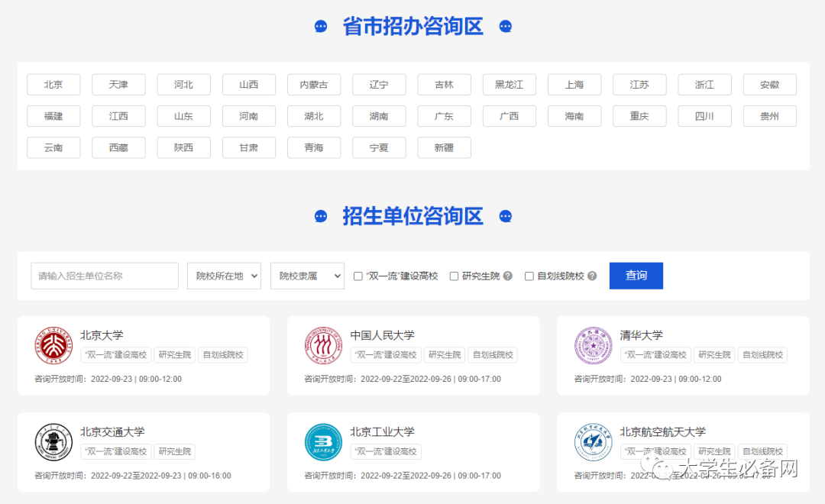Image resolution: width=825 pixels, height=504 pixels.
Task: Click the Renmin University of China logo
Action: [324, 345]
